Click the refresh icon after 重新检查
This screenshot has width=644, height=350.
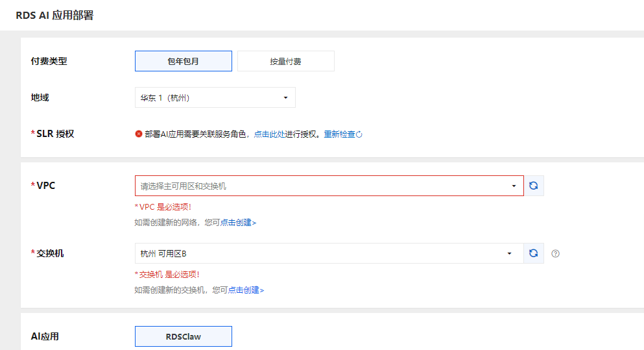(x=359, y=134)
